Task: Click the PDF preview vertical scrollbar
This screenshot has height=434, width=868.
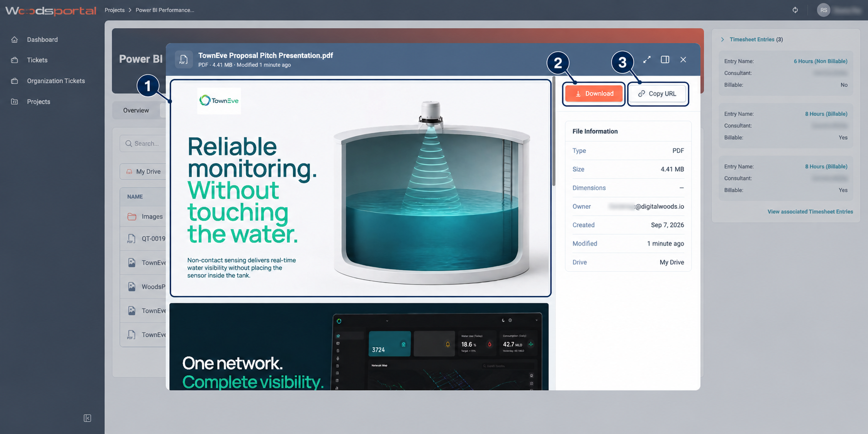Action: (x=554, y=131)
